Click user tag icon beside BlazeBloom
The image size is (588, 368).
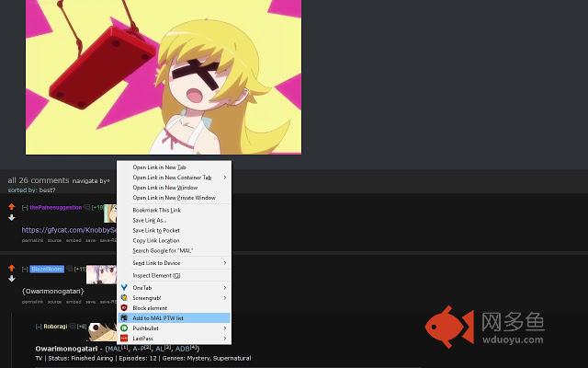pyautogui.click(x=70, y=269)
